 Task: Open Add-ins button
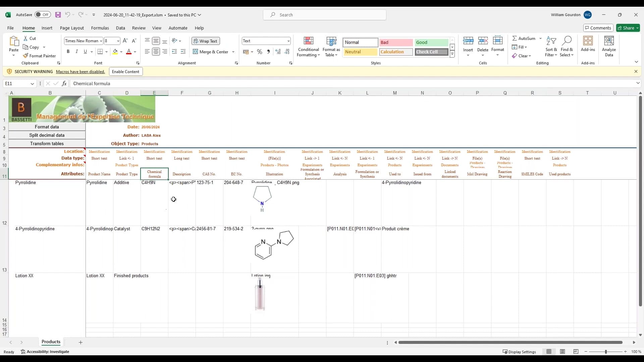588,44
